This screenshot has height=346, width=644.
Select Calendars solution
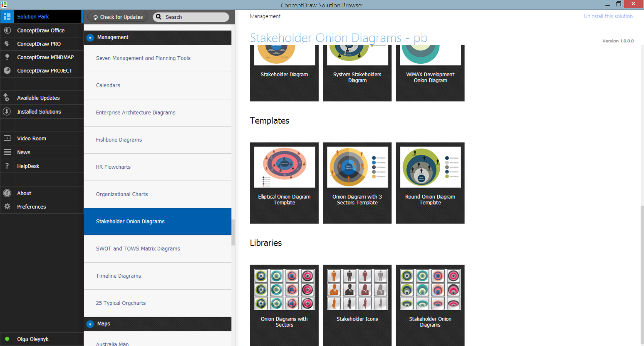(x=158, y=85)
